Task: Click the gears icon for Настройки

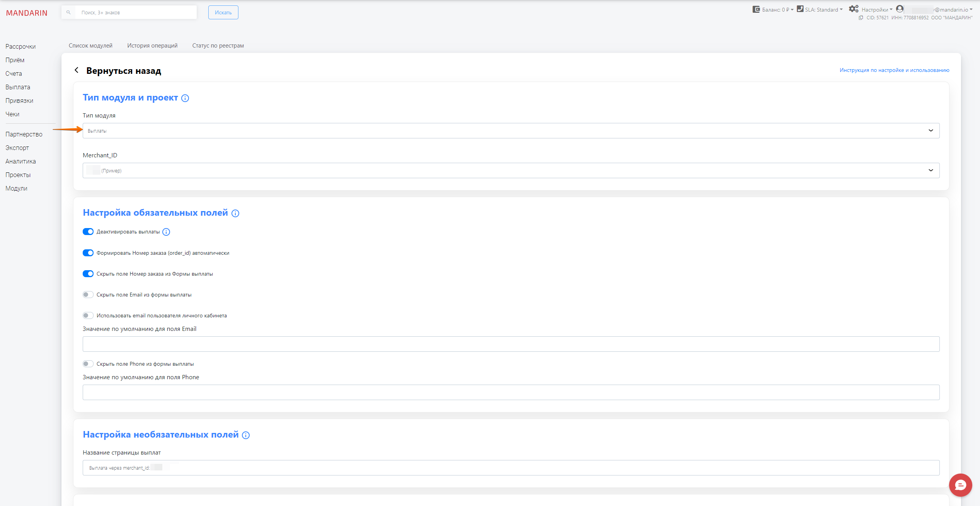Action: point(853,9)
